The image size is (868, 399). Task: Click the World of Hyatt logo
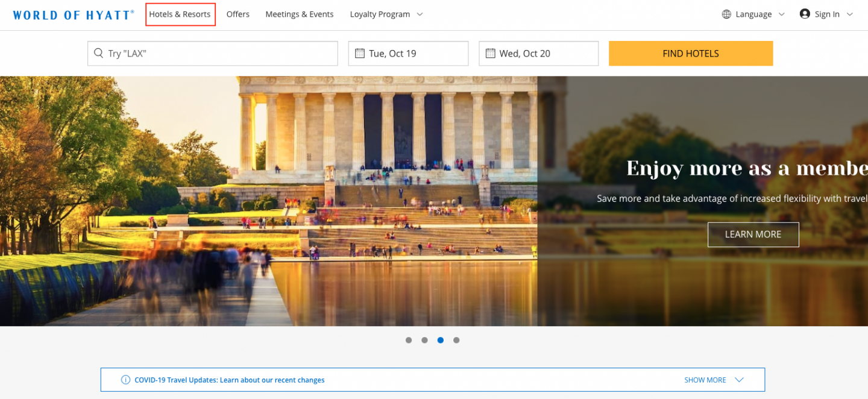pos(73,14)
